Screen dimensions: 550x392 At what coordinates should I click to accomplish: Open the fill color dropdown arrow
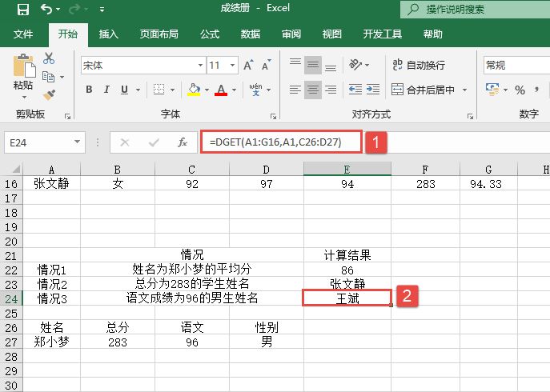pos(207,90)
